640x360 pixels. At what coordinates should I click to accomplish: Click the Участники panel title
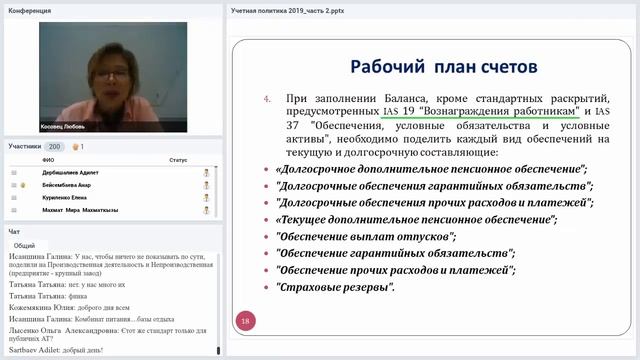point(24,146)
